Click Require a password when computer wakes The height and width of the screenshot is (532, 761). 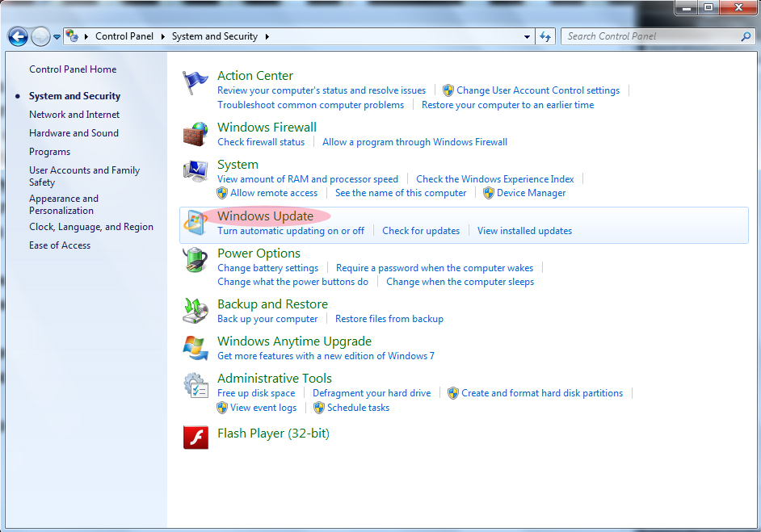435,268
